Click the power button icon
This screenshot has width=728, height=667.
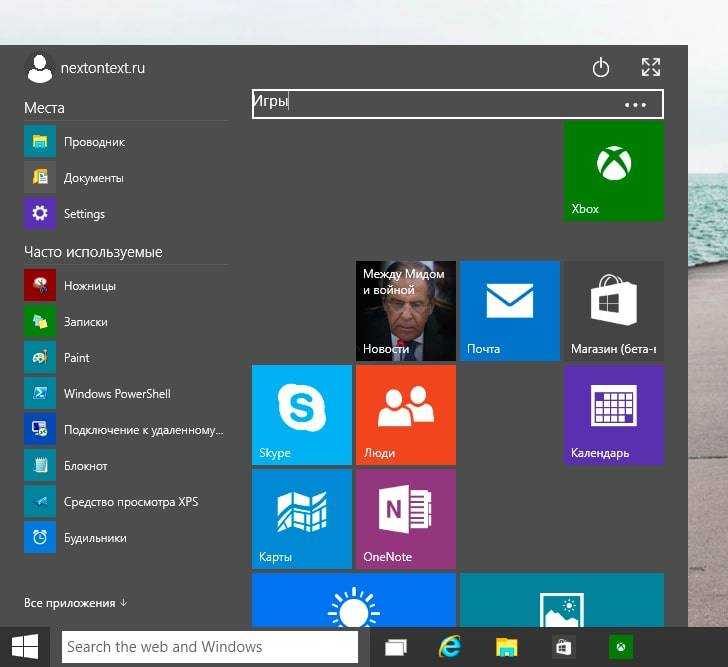click(601, 68)
